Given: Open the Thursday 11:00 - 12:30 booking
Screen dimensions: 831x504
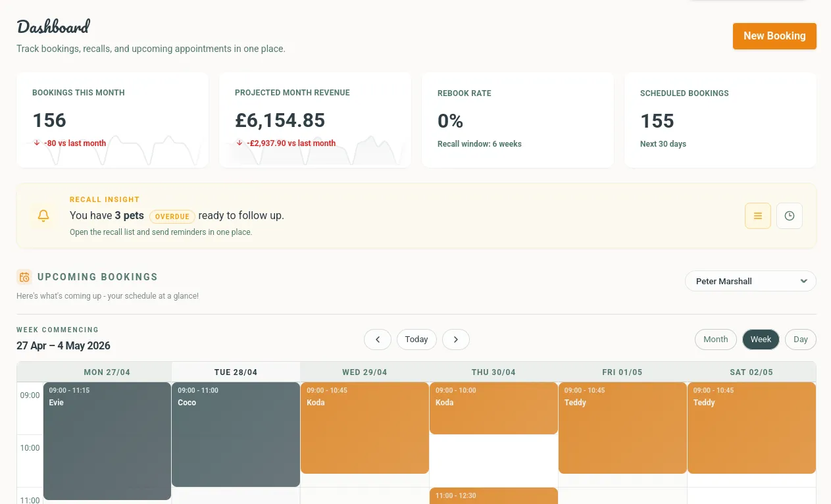Looking at the screenshot, I should pyautogui.click(x=493, y=495).
